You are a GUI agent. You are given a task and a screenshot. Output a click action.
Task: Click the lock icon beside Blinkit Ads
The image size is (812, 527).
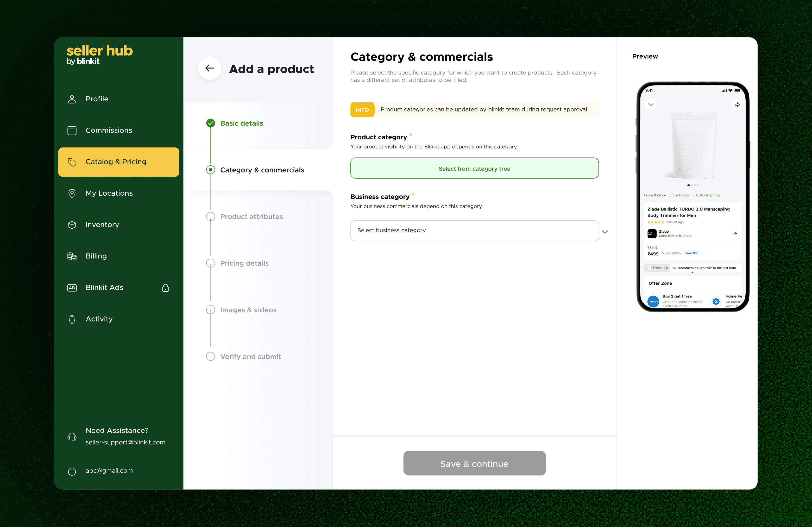click(166, 288)
